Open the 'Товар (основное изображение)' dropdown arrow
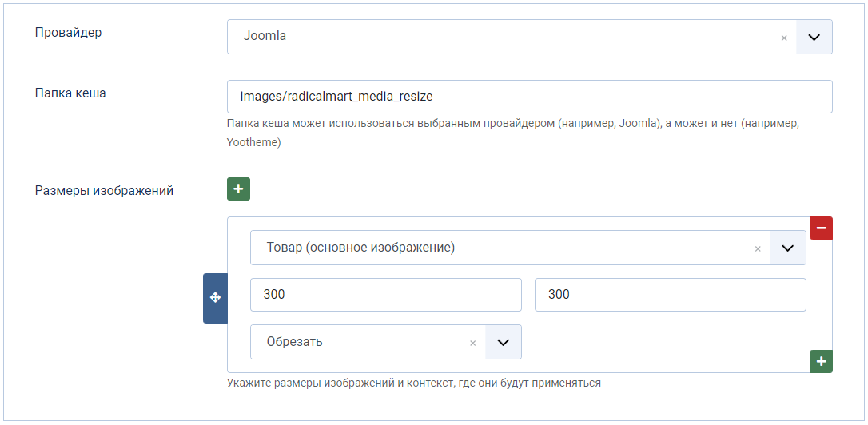 tap(787, 248)
